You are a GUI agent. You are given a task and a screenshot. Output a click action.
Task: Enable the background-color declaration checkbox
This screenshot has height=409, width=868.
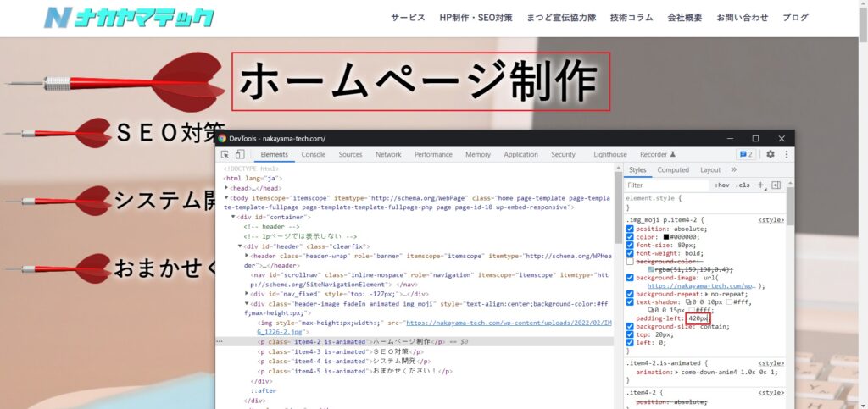[x=630, y=262]
